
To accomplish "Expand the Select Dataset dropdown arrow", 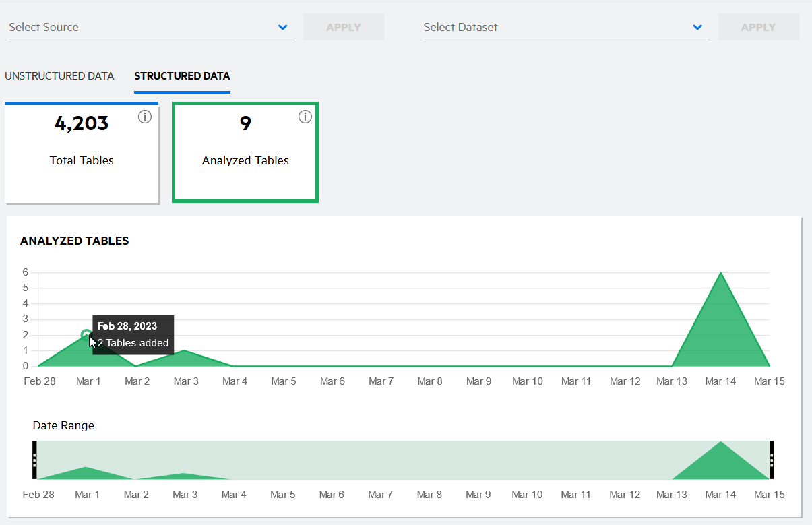I will (697, 28).
